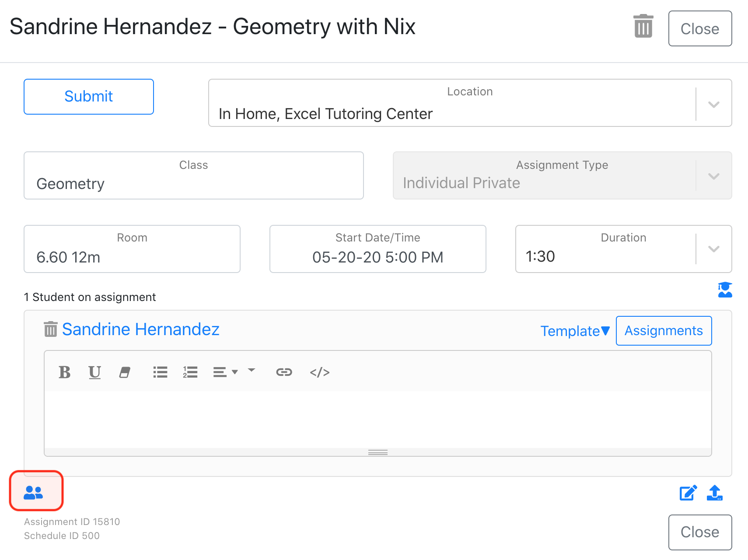Click the Assignment ID 15810 text
The height and width of the screenshot is (560, 748).
tap(72, 522)
